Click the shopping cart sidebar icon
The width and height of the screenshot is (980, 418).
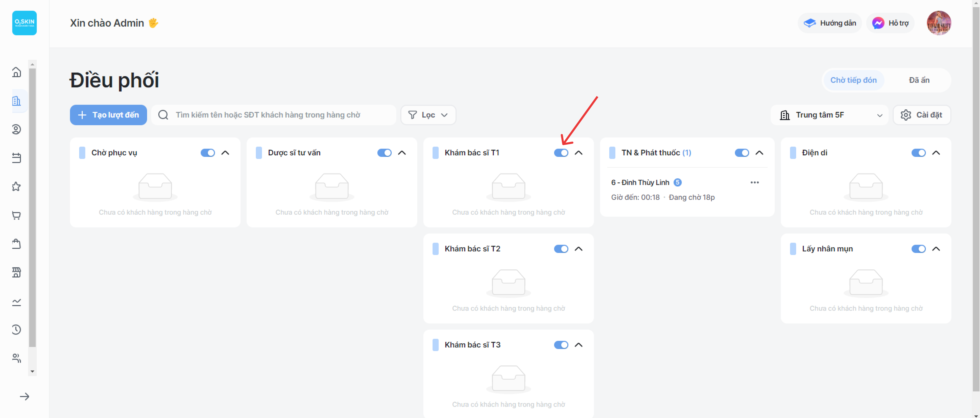click(16, 215)
